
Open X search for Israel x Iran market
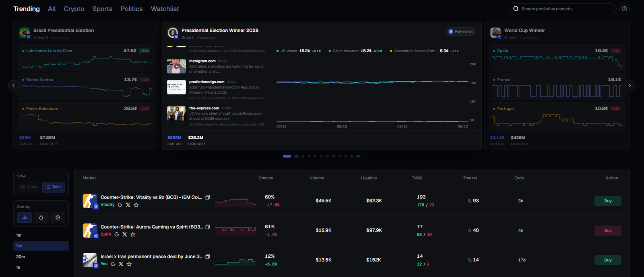121,264
